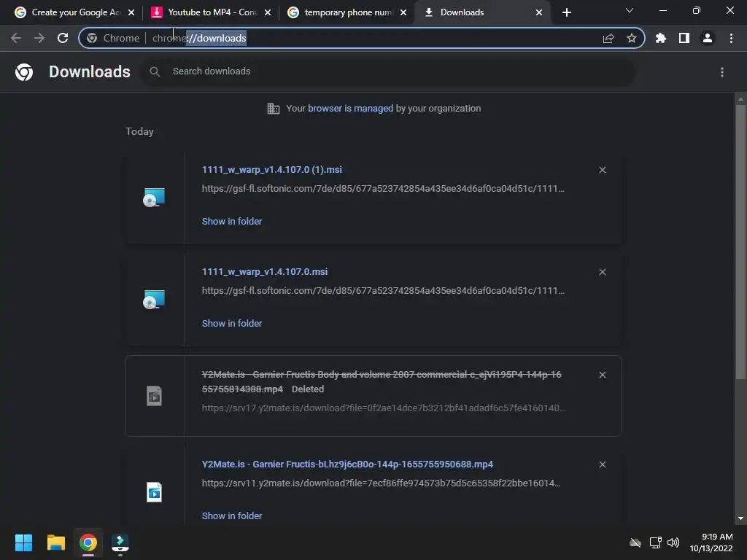Image resolution: width=747 pixels, height=560 pixels.
Task: Open File Explorer from the taskbar
Action: coord(55,542)
